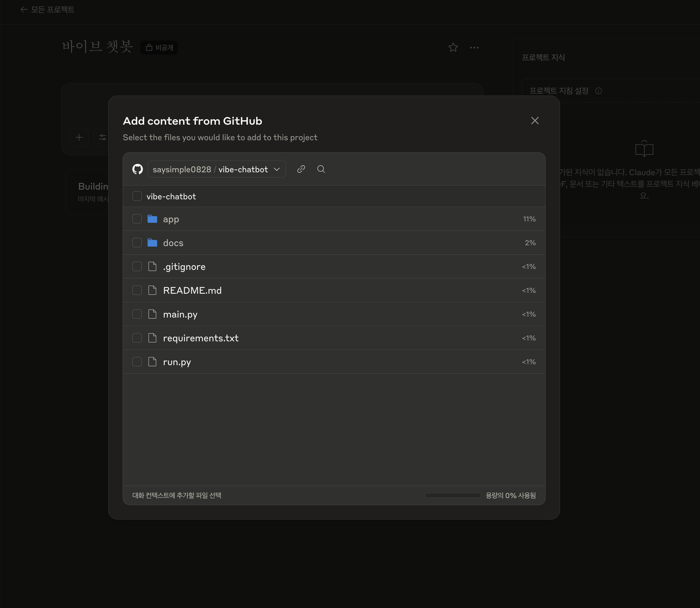
Task: Click the requirements.txt file row
Action: [201, 338]
